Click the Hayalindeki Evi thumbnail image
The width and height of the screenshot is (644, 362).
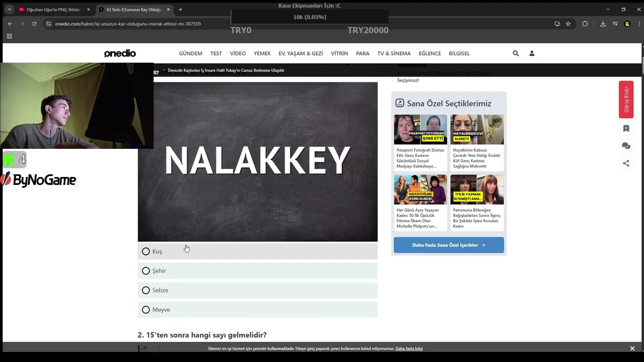click(477, 129)
